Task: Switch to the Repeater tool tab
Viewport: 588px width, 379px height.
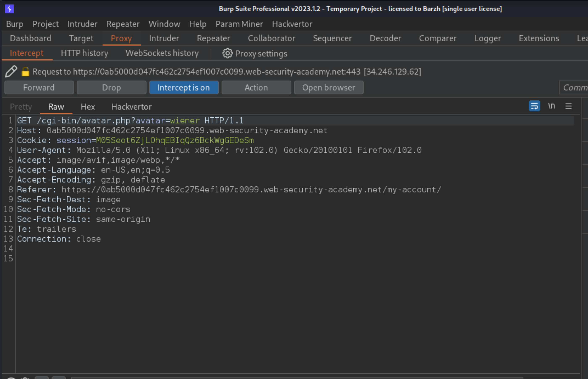Action: (213, 38)
